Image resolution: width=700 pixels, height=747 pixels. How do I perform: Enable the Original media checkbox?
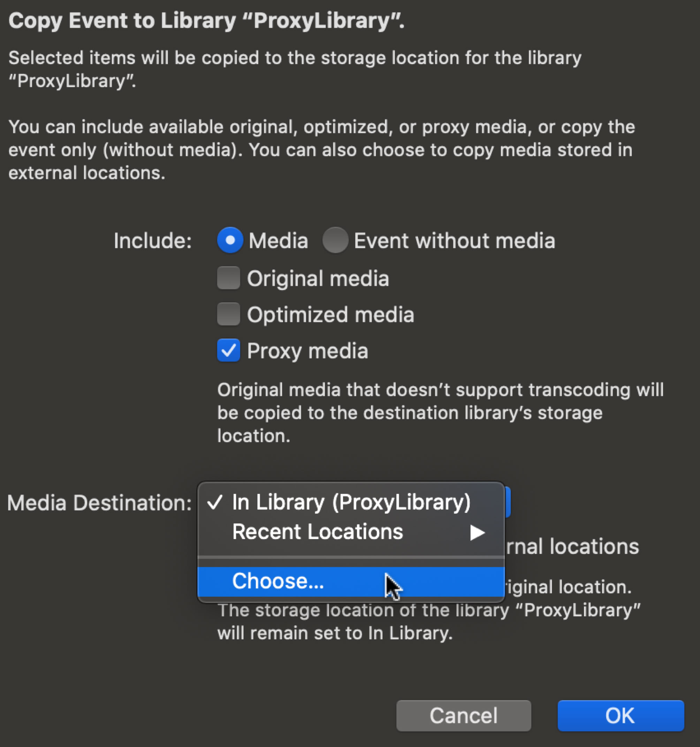[x=229, y=278]
